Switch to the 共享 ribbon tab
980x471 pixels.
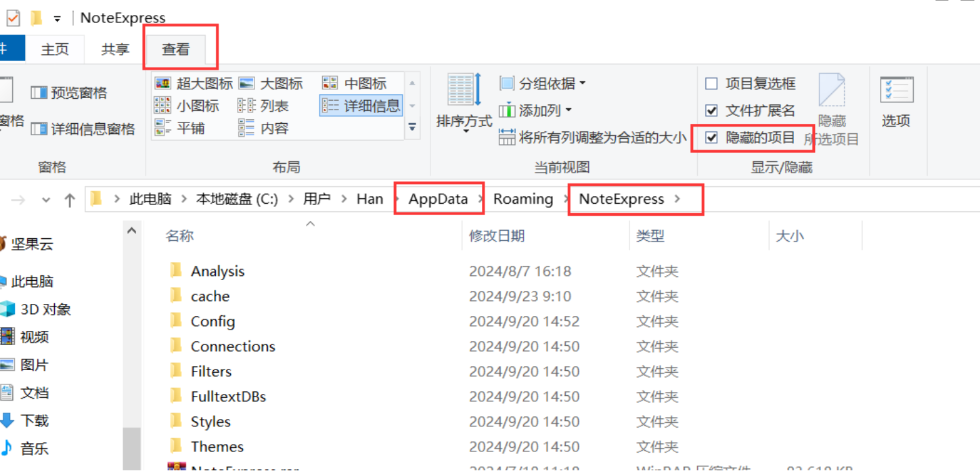[x=115, y=49]
